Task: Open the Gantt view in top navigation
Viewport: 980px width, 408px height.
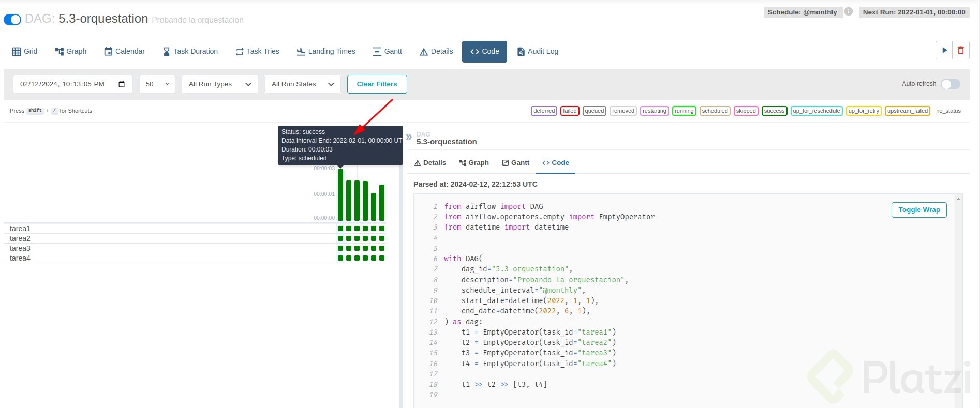Action: pyautogui.click(x=388, y=51)
